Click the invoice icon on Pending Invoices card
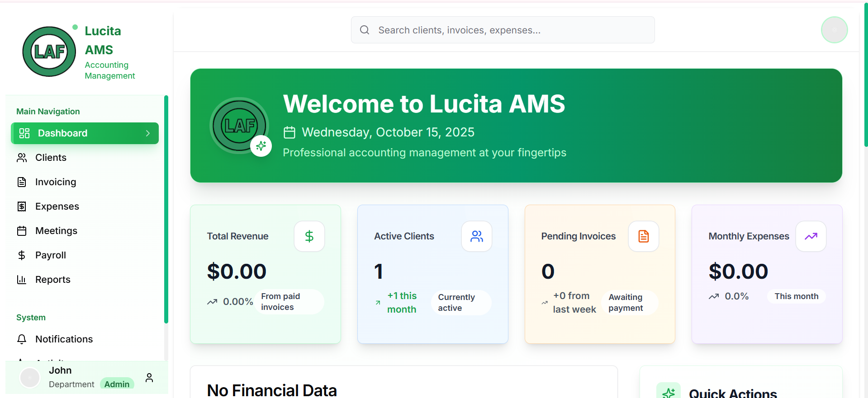Image resolution: width=868 pixels, height=398 pixels. point(643,236)
